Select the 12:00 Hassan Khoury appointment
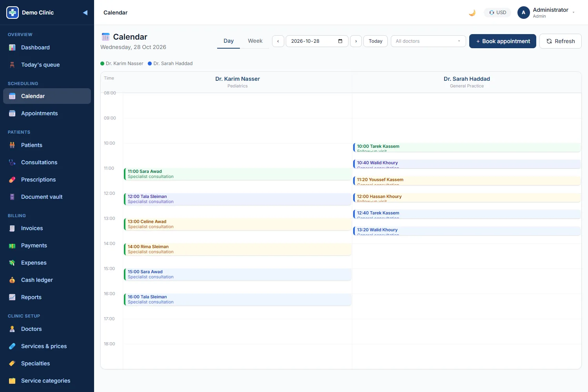This screenshot has height=392, width=588. coord(467,198)
